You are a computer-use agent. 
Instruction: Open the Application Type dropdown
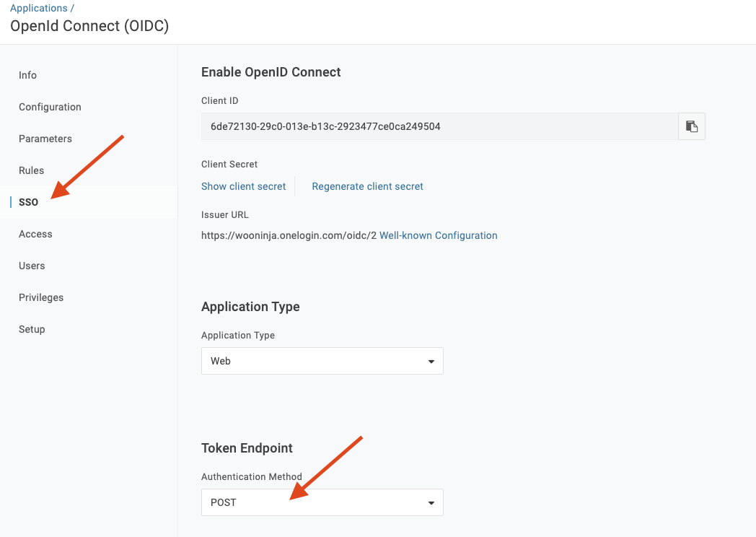tap(322, 361)
